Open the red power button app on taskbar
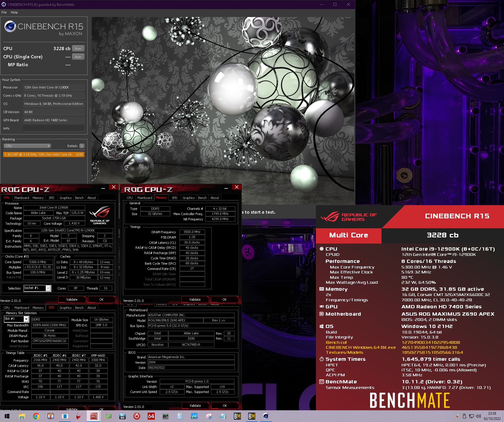Image resolution: width=504 pixels, height=422 pixels. [x=137, y=416]
